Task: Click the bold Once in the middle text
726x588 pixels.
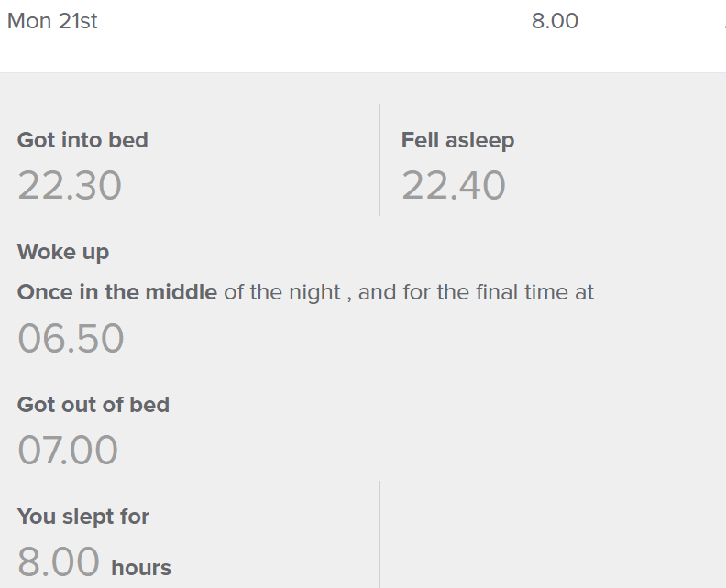Action: (x=117, y=293)
